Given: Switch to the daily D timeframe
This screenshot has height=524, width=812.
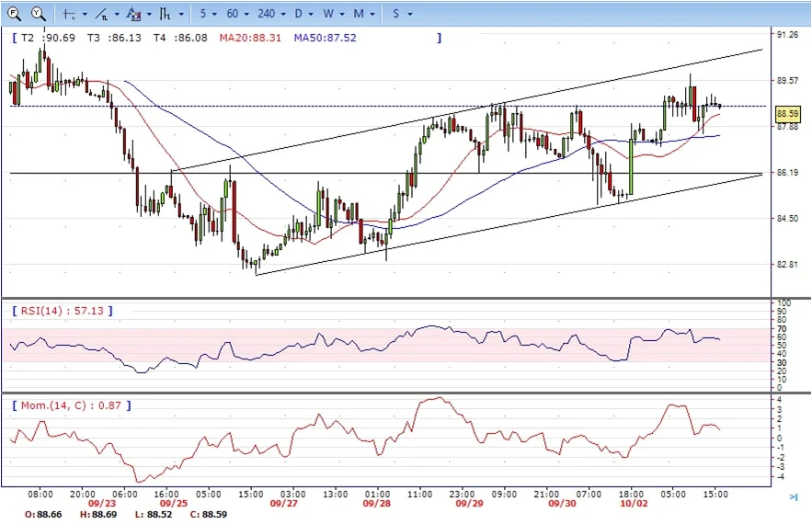Looking at the screenshot, I should click(x=298, y=14).
